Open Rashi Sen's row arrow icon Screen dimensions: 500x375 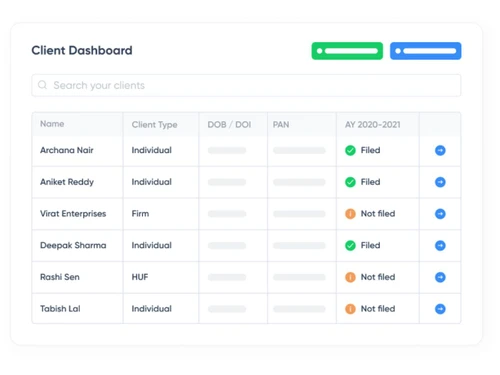coord(440,277)
